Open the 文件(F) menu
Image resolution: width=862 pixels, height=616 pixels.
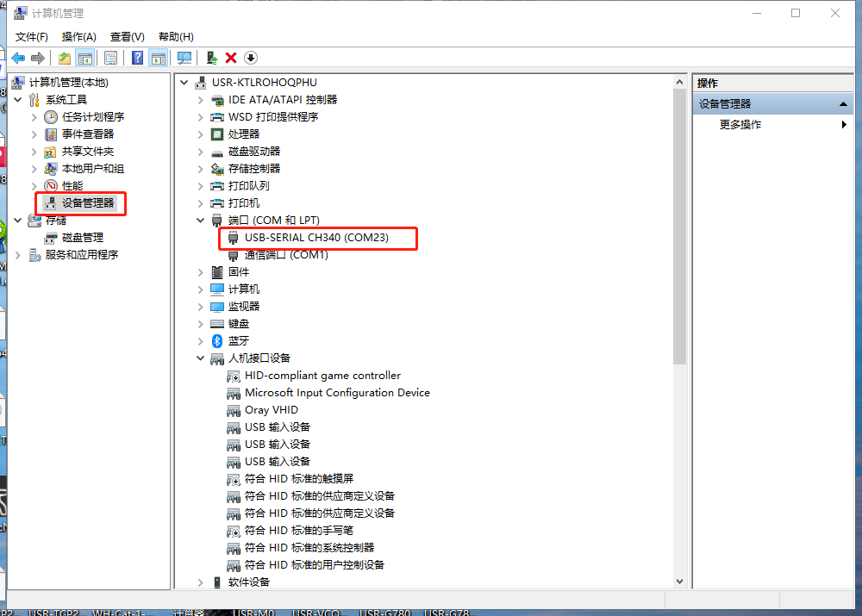coord(31,37)
